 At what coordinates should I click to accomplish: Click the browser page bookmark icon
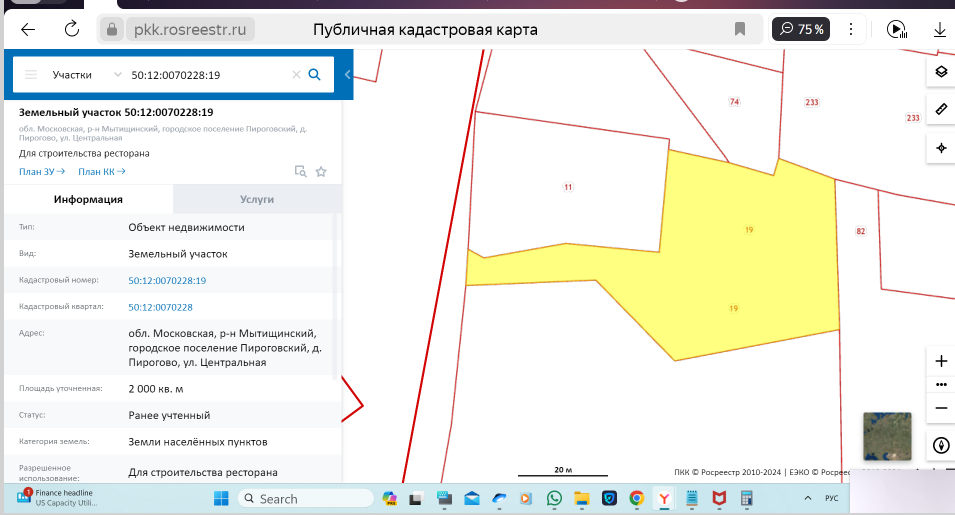(740, 29)
